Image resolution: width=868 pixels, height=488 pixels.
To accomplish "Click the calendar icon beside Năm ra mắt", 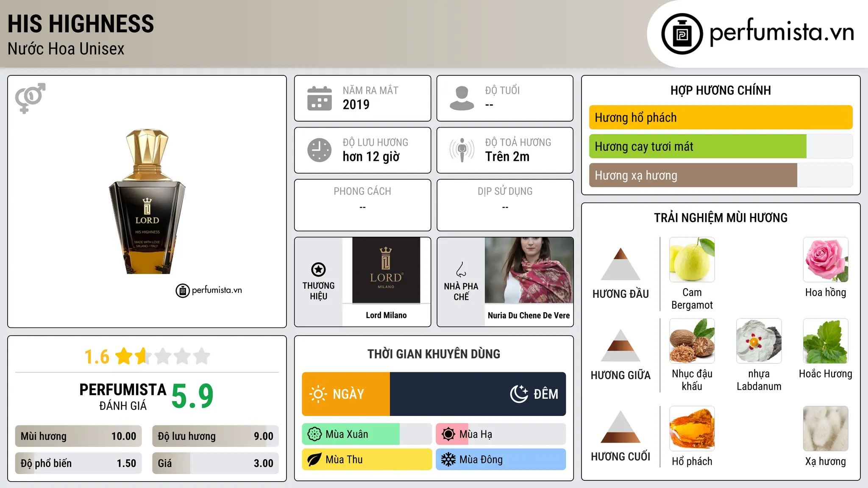I will [320, 98].
